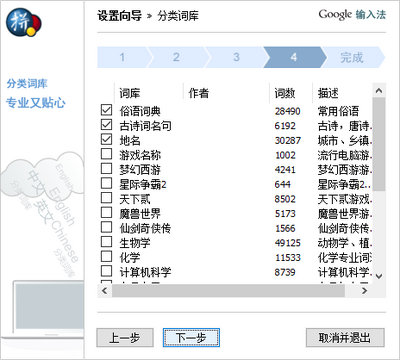Click the Google 输入法 brand text
This screenshot has height=360, width=400.
352,14
